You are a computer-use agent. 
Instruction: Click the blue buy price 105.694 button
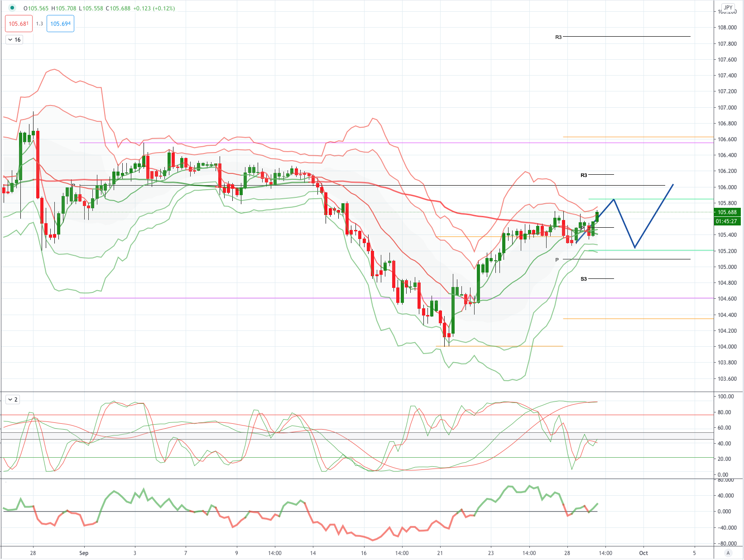(x=60, y=24)
